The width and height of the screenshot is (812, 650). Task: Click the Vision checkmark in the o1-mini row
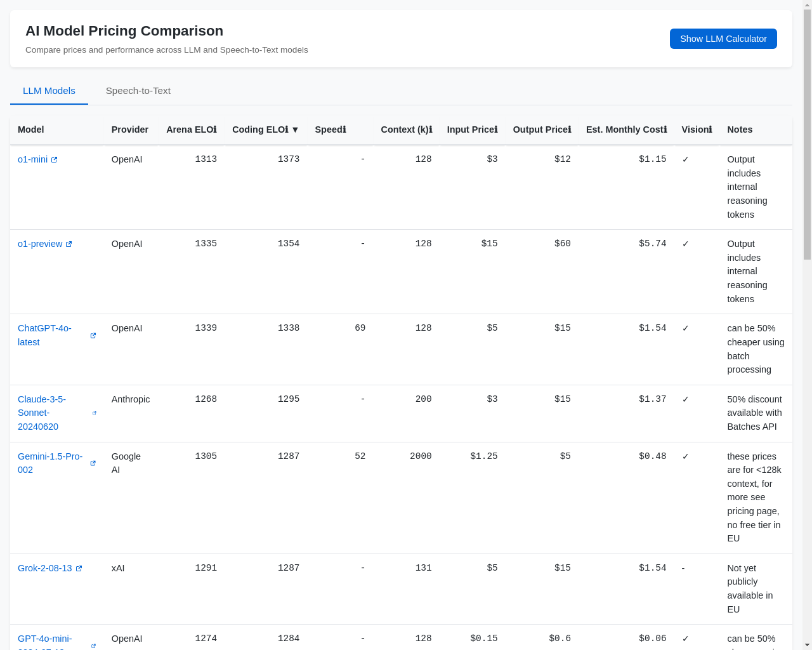(x=686, y=159)
